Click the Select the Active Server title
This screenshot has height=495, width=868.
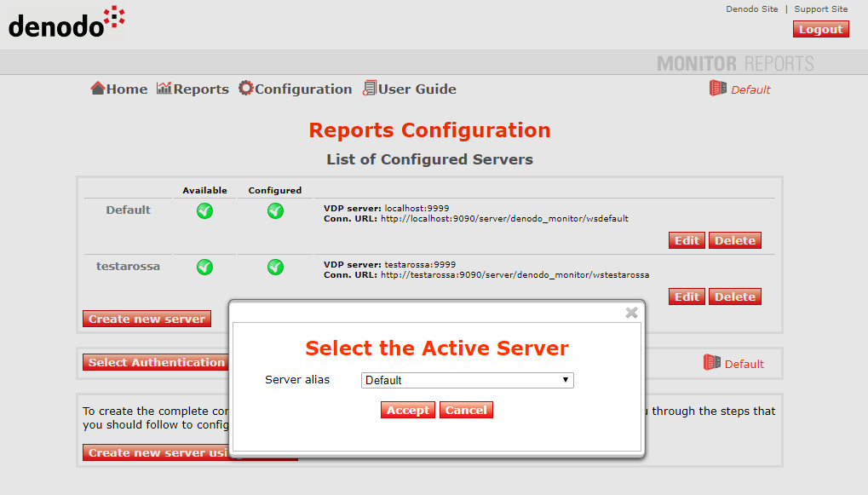click(437, 348)
